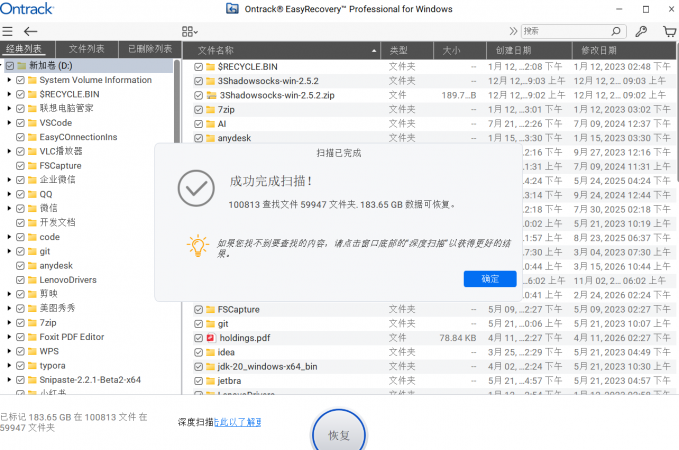Open the shopping cart icon

click(x=669, y=31)
